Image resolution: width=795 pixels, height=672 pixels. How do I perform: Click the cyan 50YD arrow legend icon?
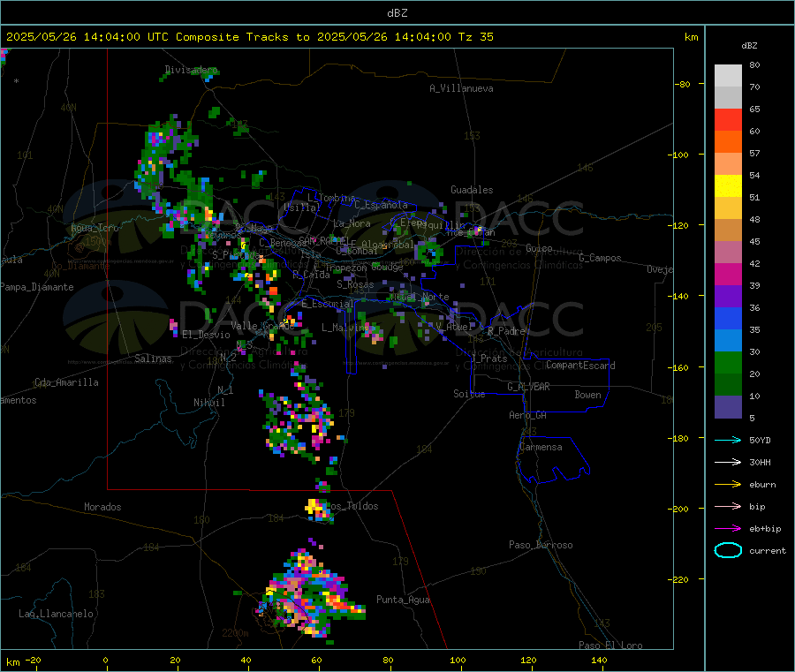pyautogui.click(x=728, y=440)
